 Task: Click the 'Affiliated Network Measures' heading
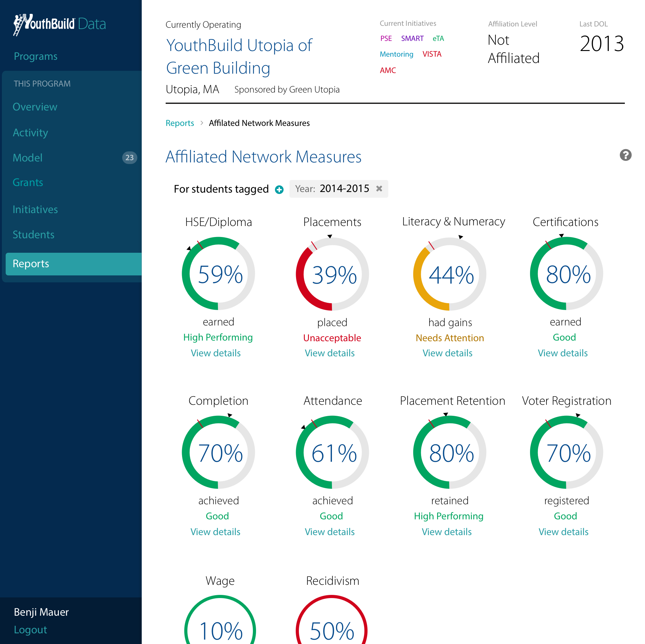click(263, 156)
